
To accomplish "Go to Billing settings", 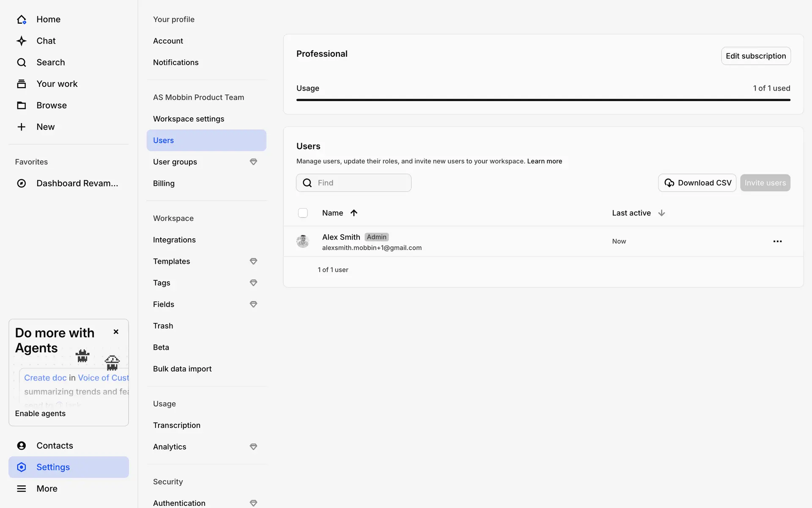I will pyautogui.click(x=164, y=183).
